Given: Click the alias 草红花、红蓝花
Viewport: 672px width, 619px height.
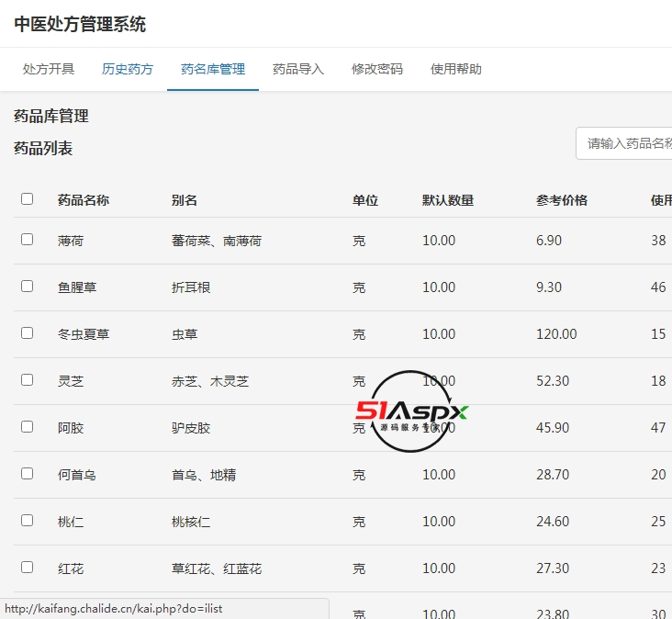Looking at the screenshot, I should pyautogui.click(x=217, y=568).
